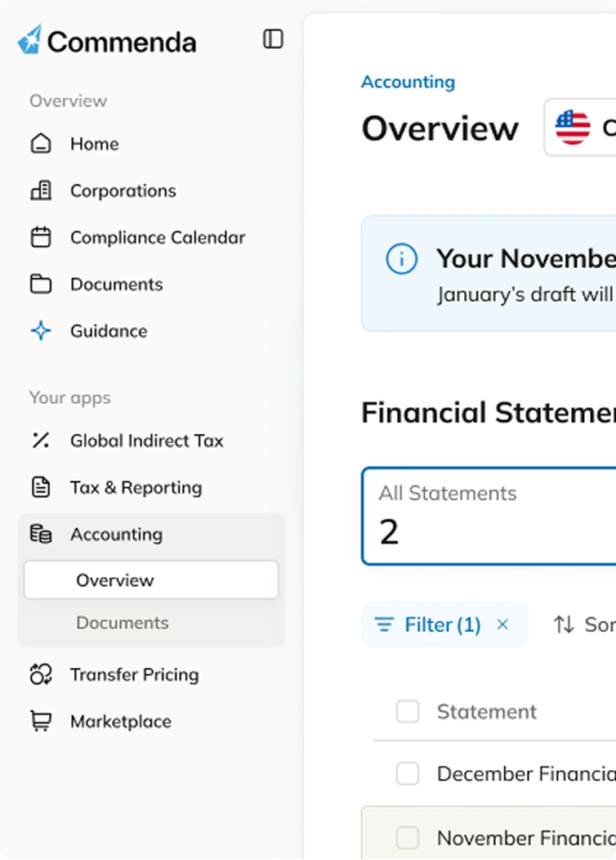Open Documents under Accounting submenu
The width and height of the screenshot is (616, 860).
[x=122, y=623]
